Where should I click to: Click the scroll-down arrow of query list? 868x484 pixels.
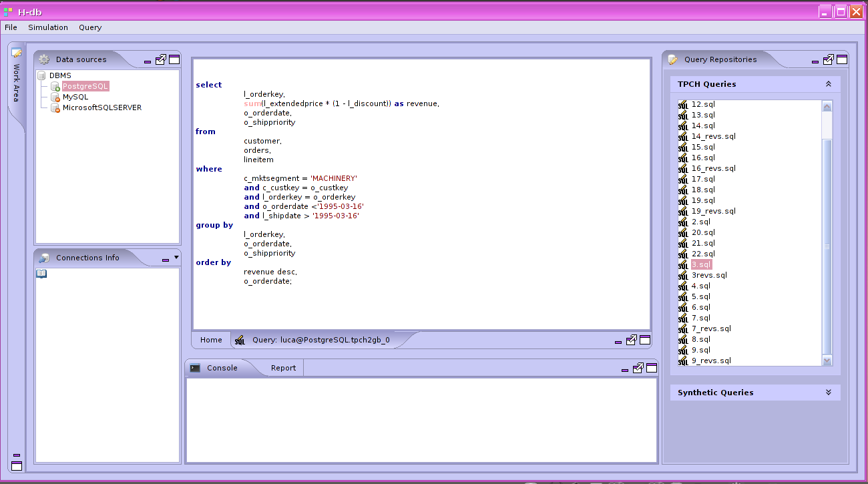827,360
